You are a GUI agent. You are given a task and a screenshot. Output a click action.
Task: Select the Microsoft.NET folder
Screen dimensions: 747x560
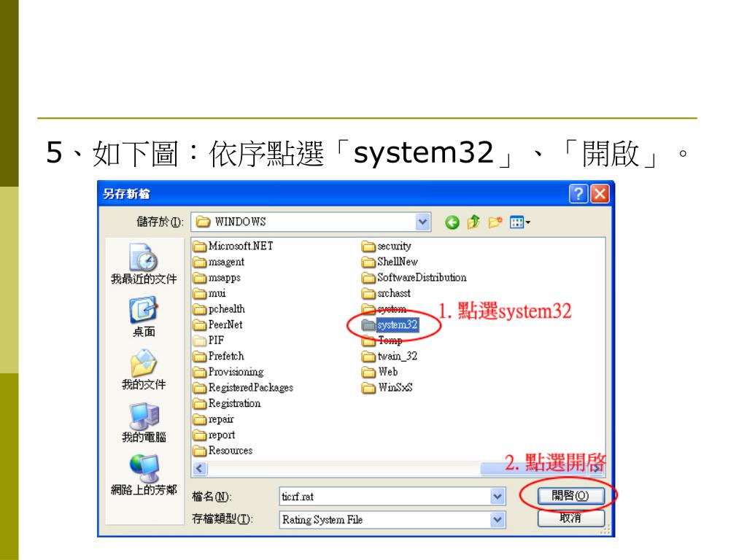(x=233, y=246)
